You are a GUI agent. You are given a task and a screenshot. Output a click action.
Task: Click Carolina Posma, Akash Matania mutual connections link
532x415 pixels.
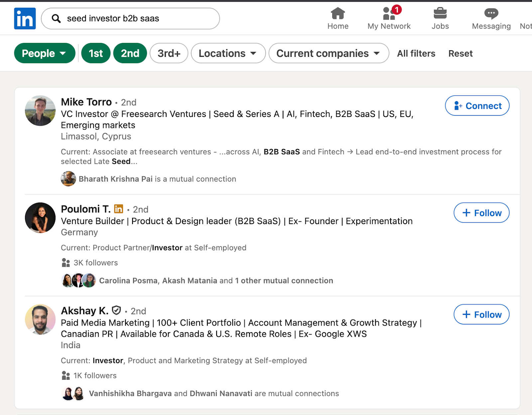point(216,281)
